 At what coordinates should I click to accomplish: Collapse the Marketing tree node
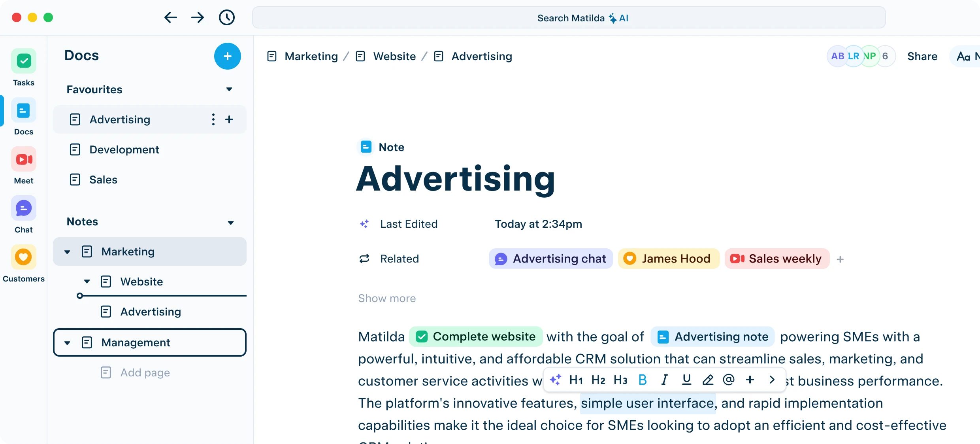click(x=67, y=252)
